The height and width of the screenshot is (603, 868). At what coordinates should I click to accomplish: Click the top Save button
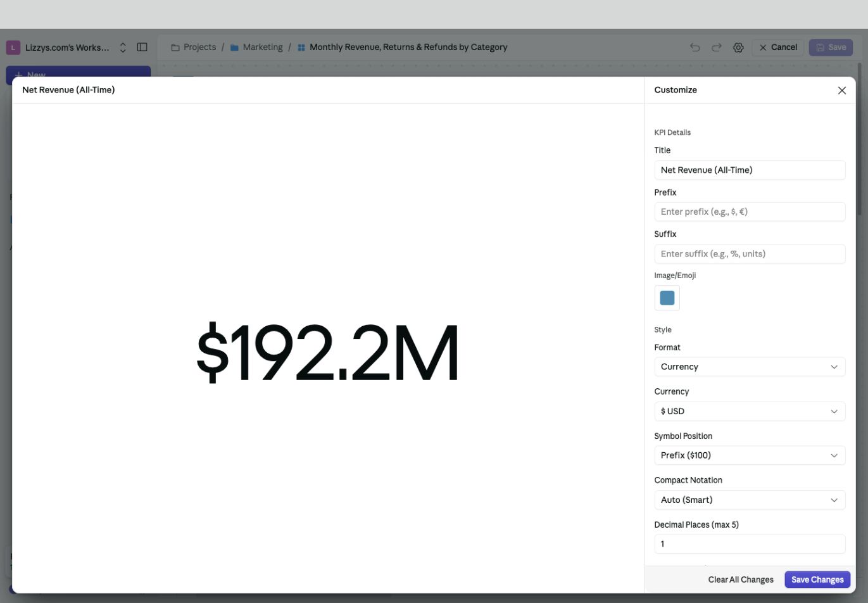(831, 48)
